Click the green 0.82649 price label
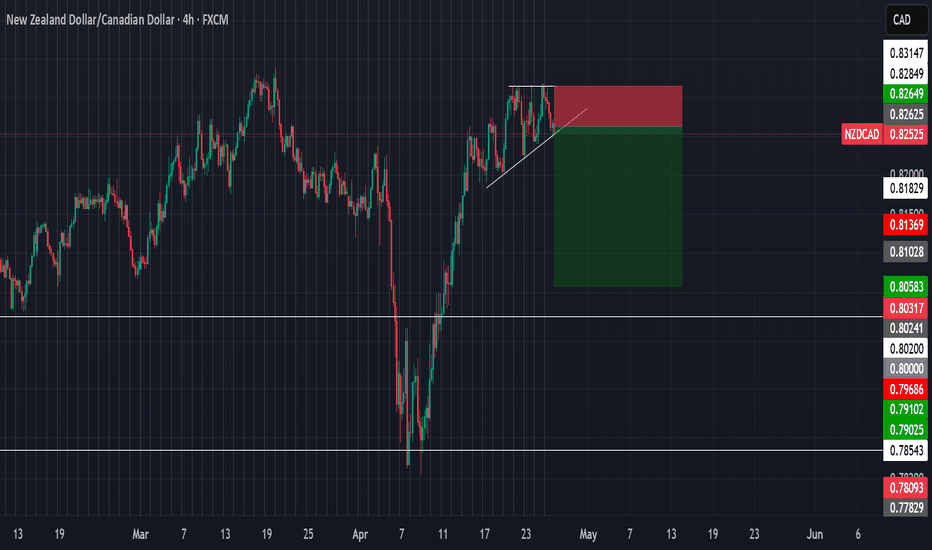 906,93
